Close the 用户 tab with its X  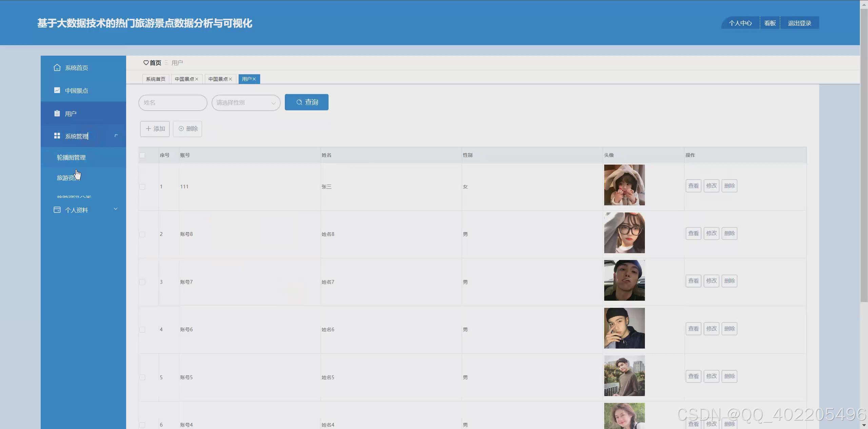coord(254,79)
